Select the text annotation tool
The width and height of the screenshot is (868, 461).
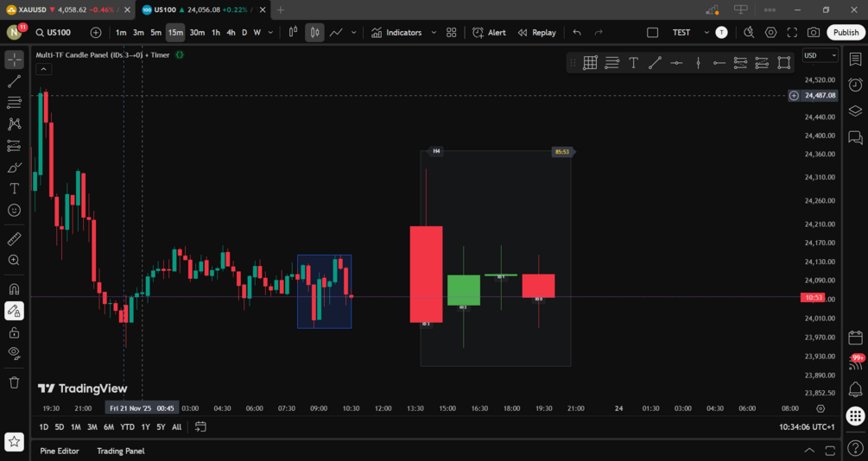click(x=15, y=189)
